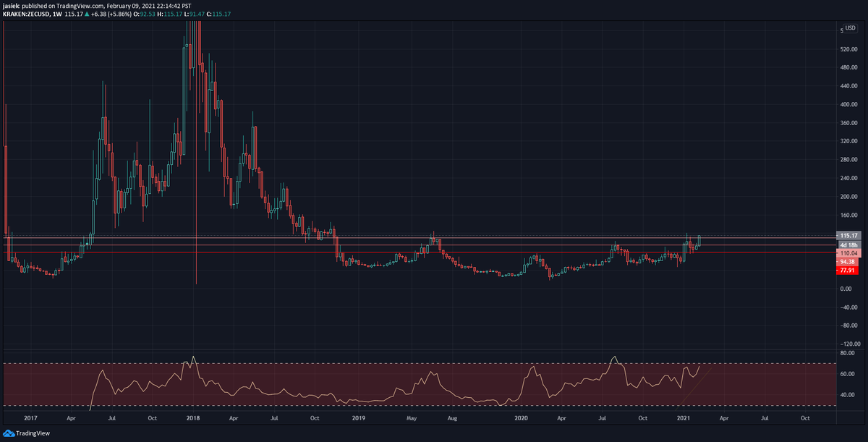The image size is (868, 442).
Task: Click the RSI 40.00 axis label
Action: point(848,395)
